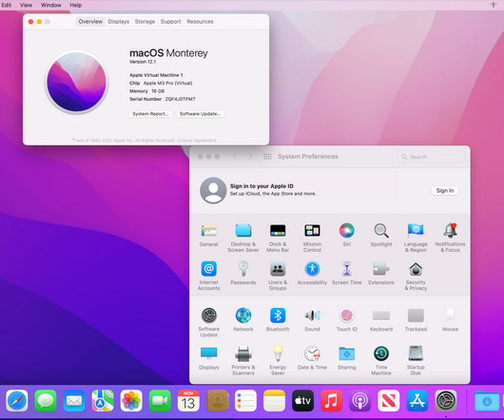Viewport: 504px width, 420px height.
Task: Switch to the Storage tab
Action: [145, 22]
